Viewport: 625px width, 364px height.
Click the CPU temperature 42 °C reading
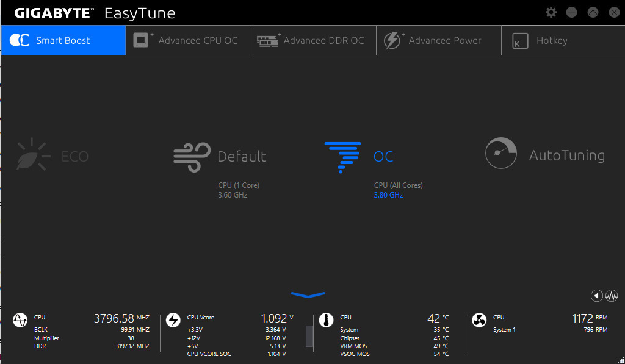click(438, 318)
